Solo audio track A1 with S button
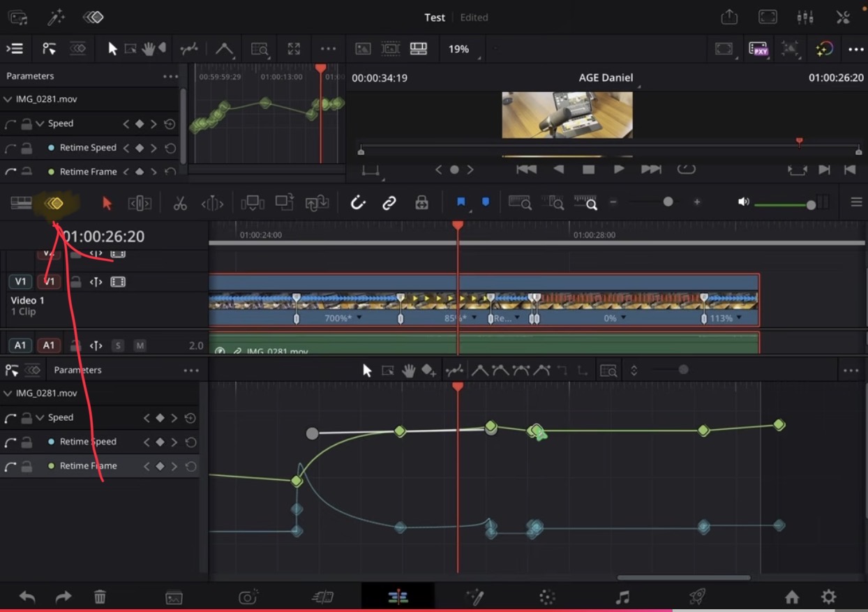This screenshot has height=612, width=868. click(x=118, y=345)
